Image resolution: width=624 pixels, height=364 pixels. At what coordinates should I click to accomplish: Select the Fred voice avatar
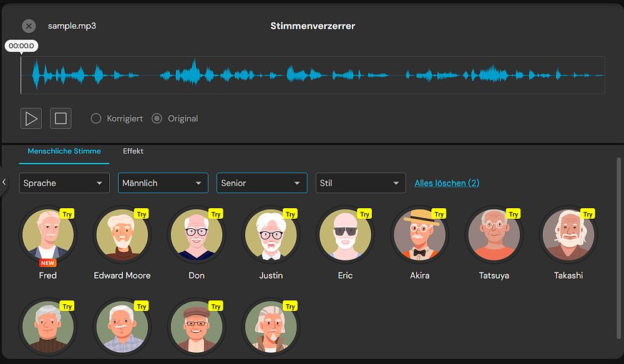coord(48,234)
